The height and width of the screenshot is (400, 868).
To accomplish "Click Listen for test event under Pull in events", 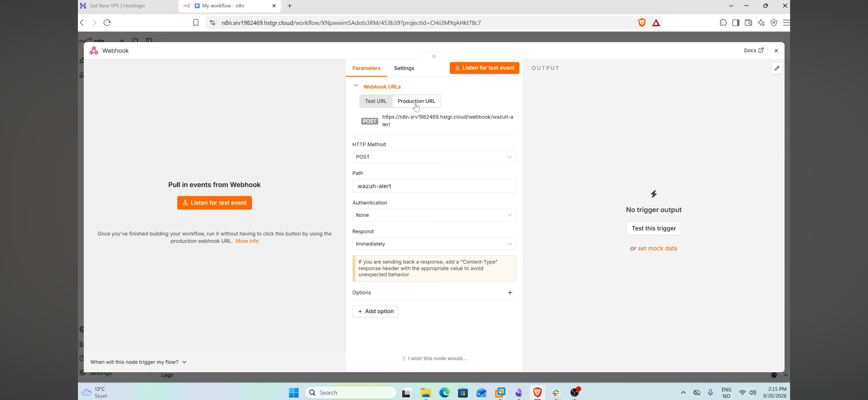I will click(x=214, y=203).
